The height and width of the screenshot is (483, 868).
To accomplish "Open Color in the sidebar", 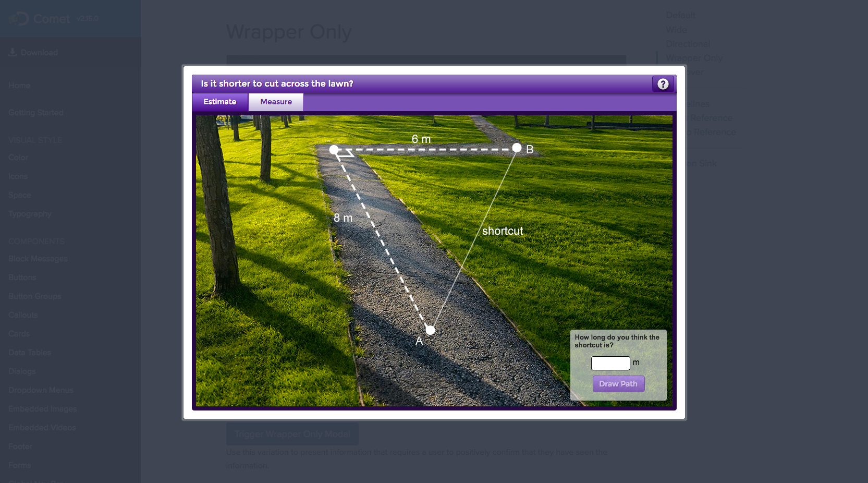I will tap(18, 158).
